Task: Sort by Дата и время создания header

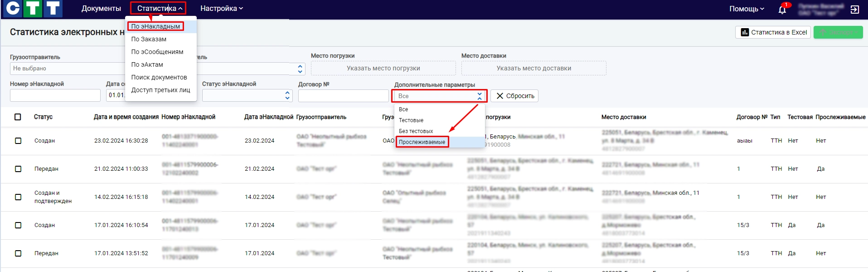Action: [x=126, y=117]
